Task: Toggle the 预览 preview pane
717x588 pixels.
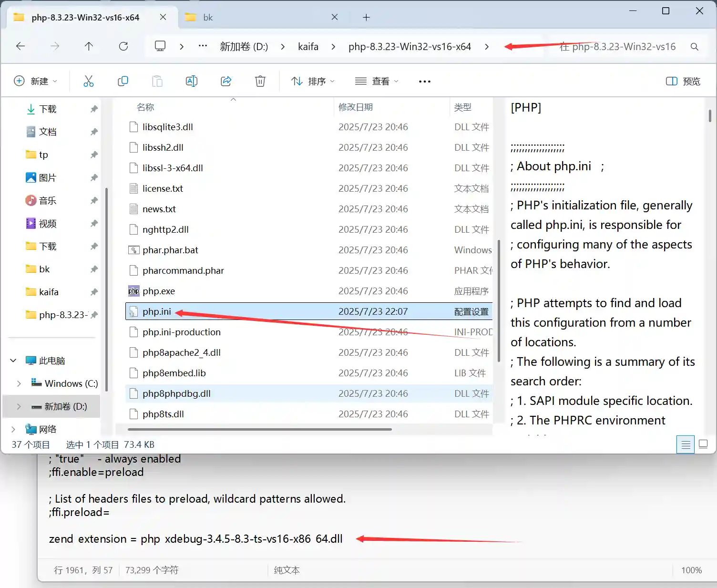Action: pyautogui.click(x=682, y=81)
